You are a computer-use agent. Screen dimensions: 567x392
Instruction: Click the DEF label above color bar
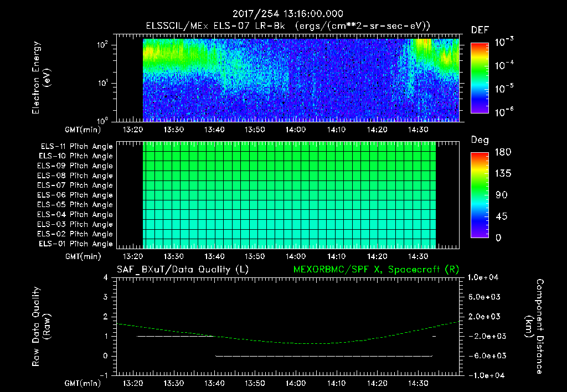(480, 30)
